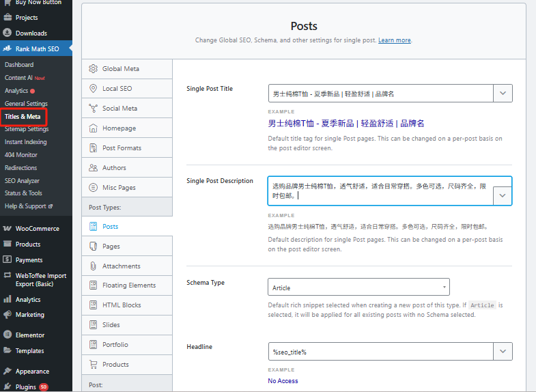Click the Attachments paperclip icon
The width and height of the screenshot is (536, 392).
(94, 266)
